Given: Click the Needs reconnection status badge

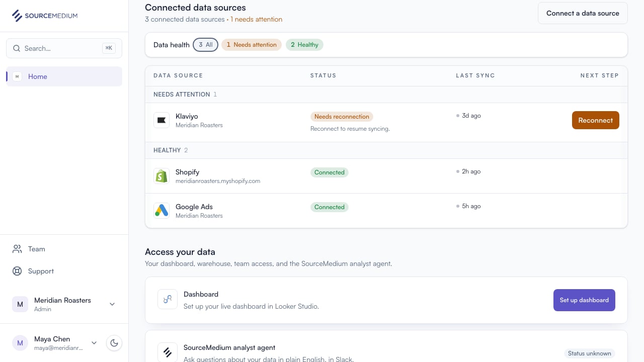Looking at the screenshot, I should (x=342, y=117).
